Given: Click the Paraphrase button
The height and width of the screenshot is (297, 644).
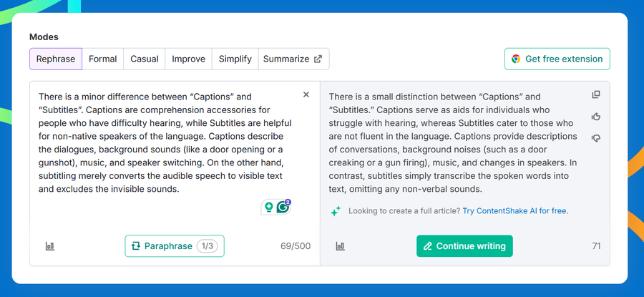Looking at the screenshot, I should point(175,246).
